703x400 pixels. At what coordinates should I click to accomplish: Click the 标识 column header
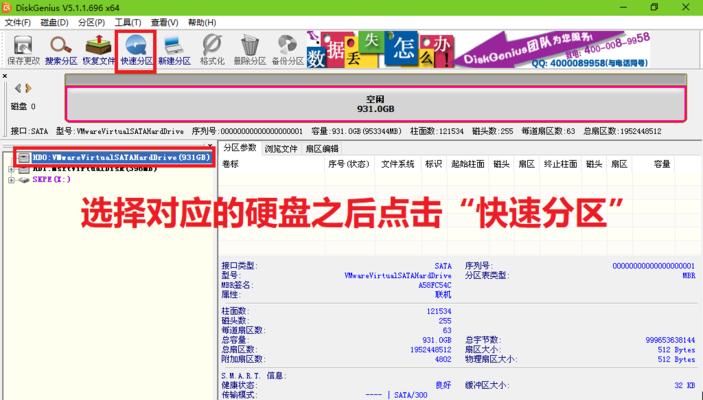click(433, 164)
